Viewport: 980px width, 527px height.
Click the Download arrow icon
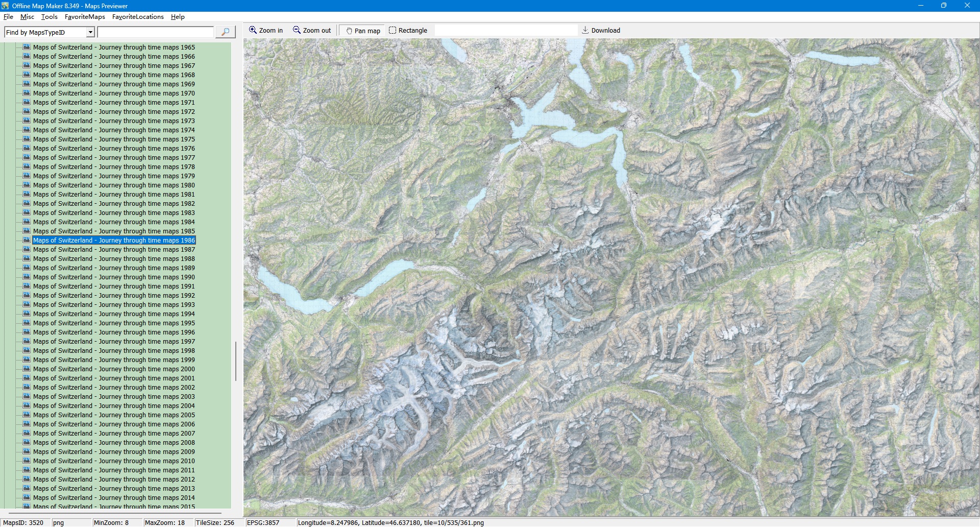[x=585, y=30]
